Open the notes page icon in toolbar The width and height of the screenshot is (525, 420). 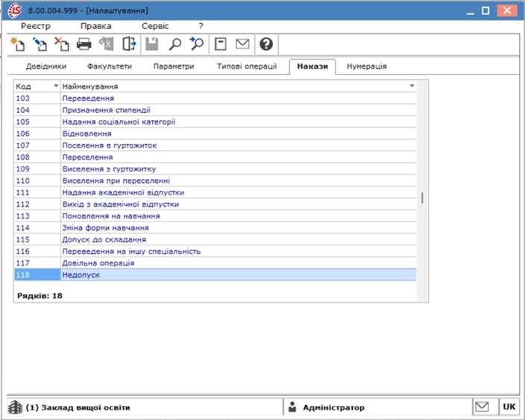220,44
